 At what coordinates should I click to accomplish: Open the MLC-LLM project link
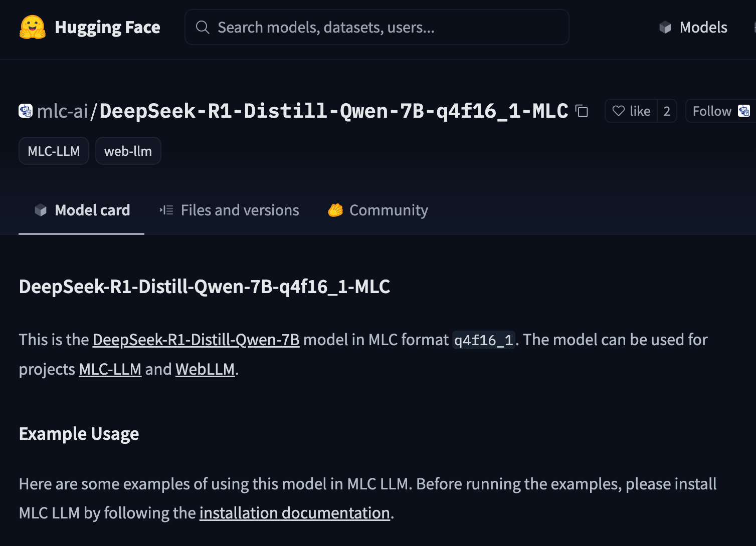tap(110, 369)
